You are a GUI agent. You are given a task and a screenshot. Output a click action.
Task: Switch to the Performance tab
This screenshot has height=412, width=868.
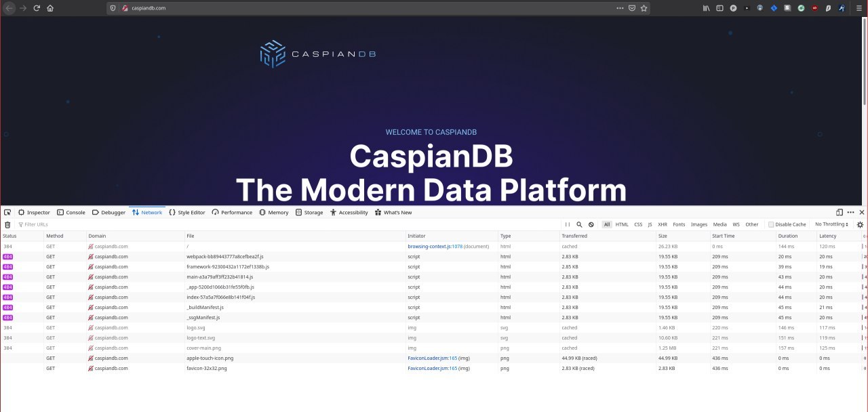click(x=232, y=212)
